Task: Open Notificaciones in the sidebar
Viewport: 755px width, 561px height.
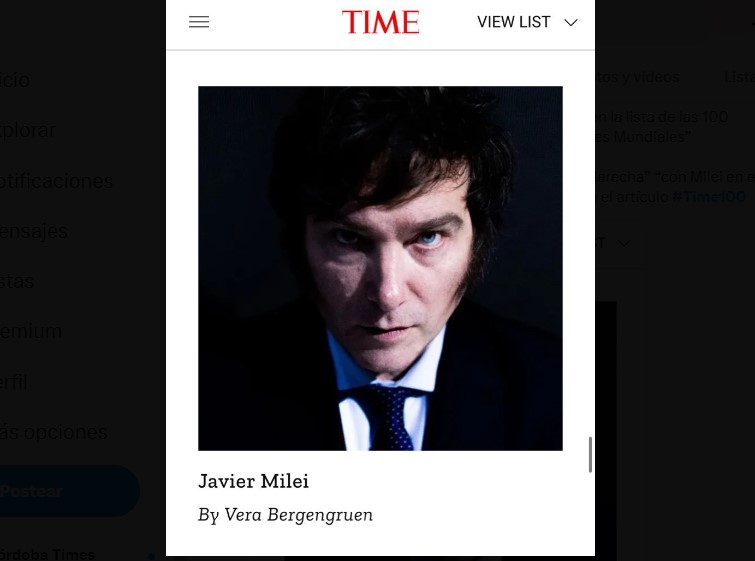Action: tap(56, 181)
